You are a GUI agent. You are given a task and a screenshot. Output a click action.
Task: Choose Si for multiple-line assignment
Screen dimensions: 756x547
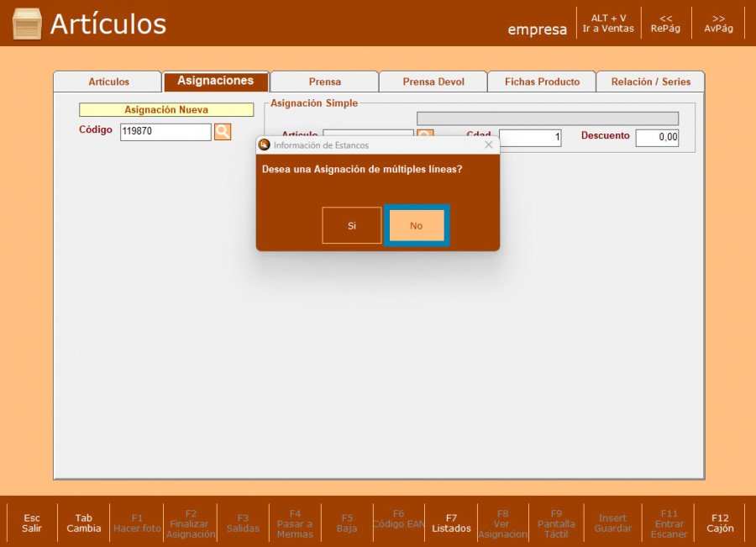tap(351, 226)
